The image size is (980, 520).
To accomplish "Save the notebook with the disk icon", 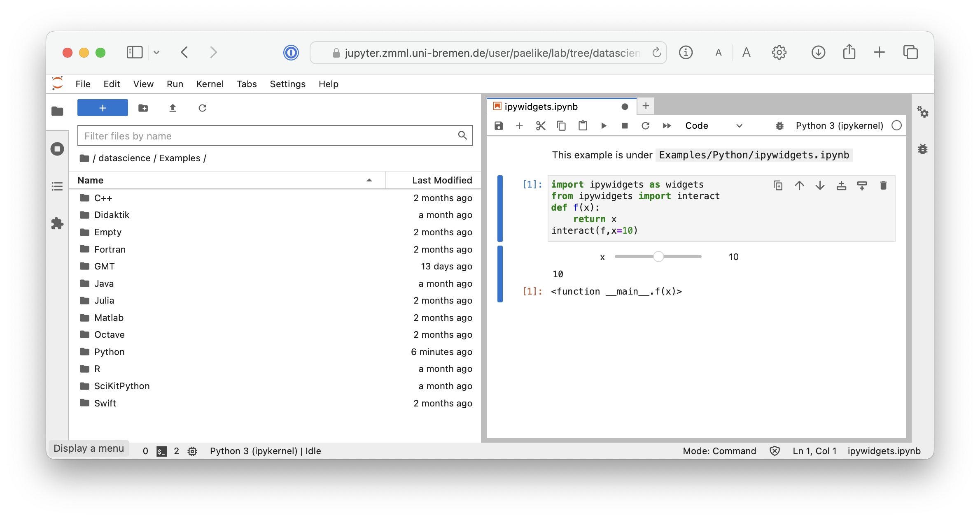I will click(x=499, y=125).
